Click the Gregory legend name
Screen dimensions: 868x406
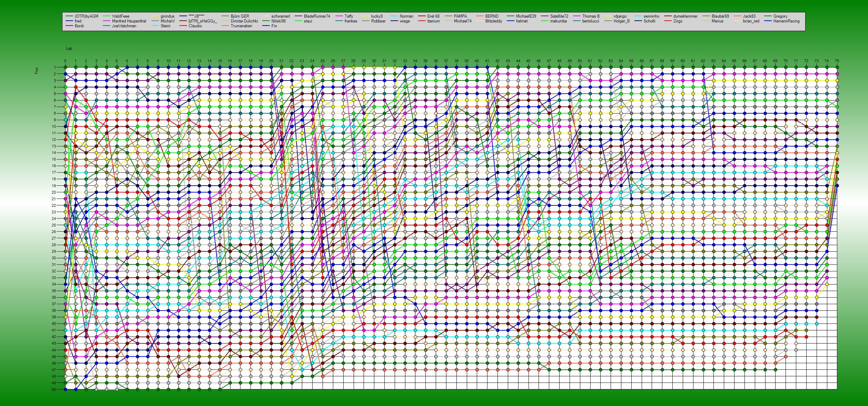tap(780, 16)
